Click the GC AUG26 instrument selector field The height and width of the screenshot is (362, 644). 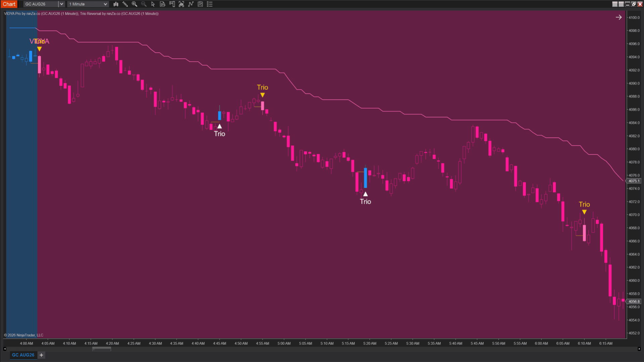click(x=41, y=4)
